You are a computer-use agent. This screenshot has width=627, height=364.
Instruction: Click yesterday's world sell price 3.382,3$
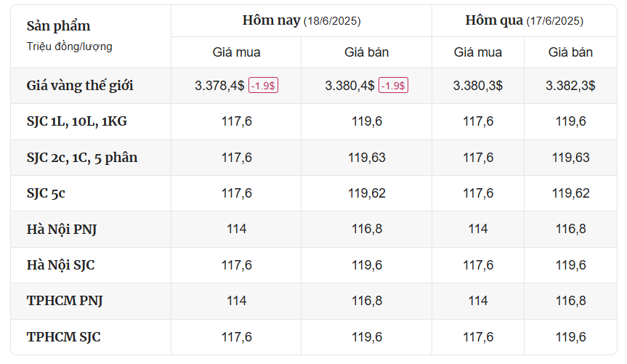[x=570, y=86]
